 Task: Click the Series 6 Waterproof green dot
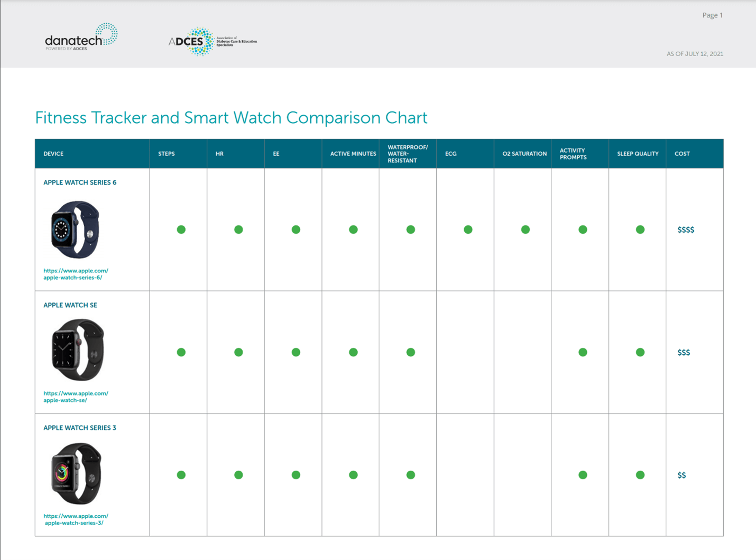(411, 229)
